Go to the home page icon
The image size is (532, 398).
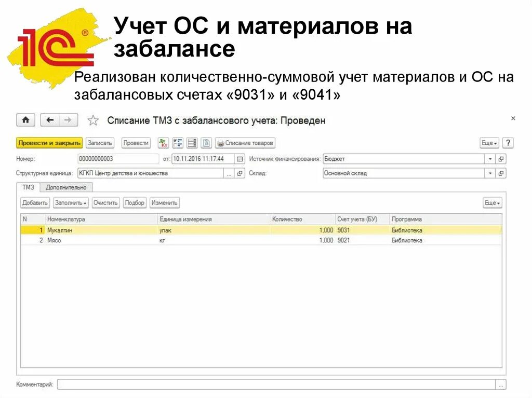click(x=25, y=120)
